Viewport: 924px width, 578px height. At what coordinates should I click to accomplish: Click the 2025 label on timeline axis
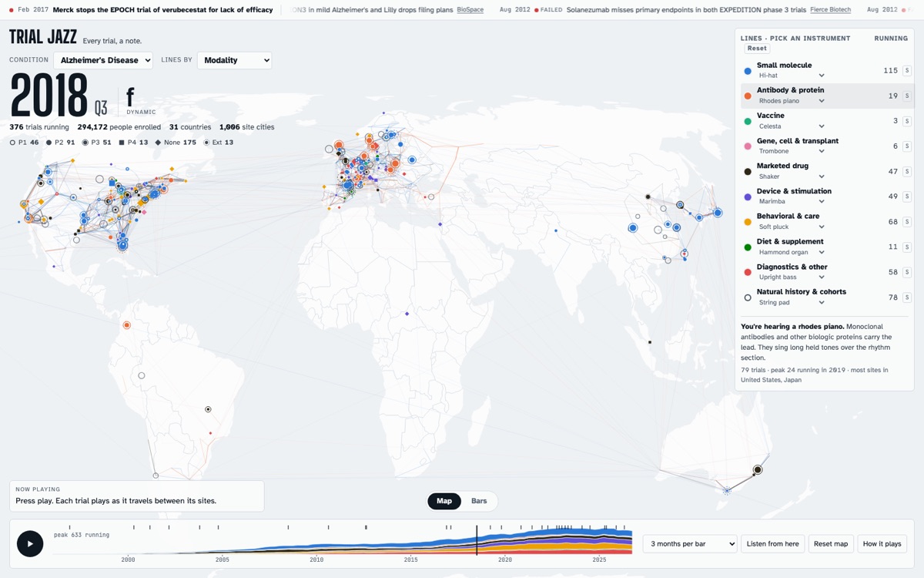tap(599, 560)
